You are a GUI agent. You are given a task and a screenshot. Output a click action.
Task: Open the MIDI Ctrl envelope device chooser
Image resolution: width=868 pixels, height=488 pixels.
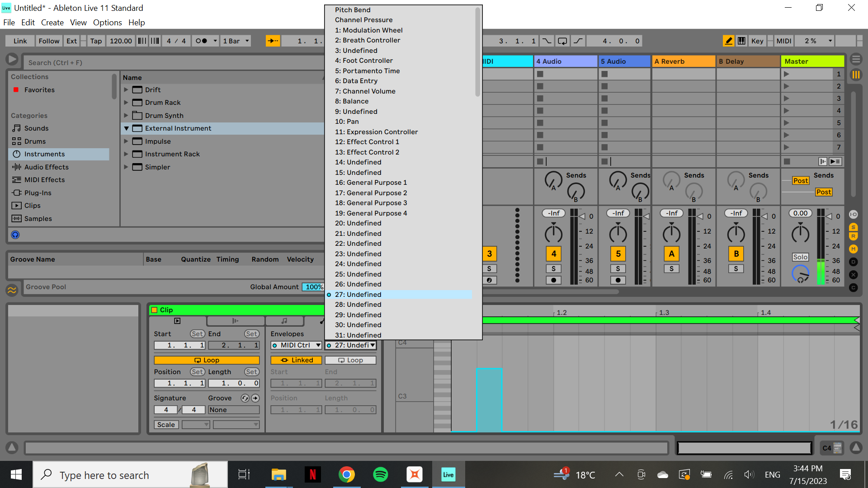tap(296, 345)
